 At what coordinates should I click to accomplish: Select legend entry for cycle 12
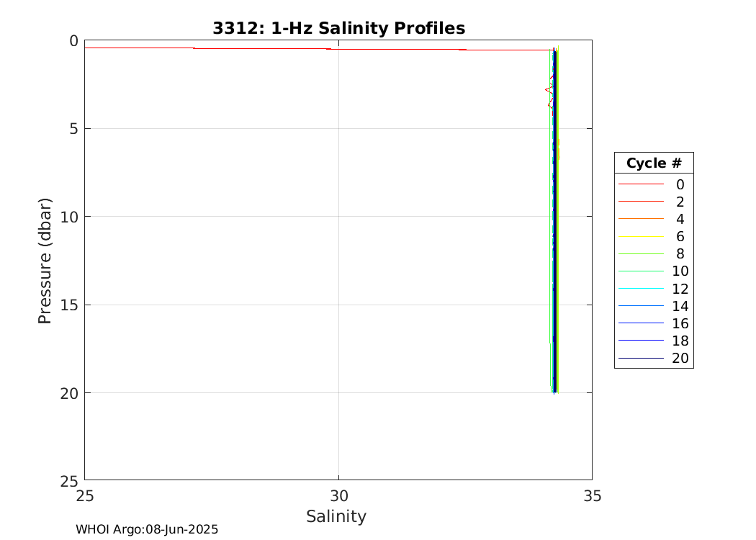click(654, 289)
